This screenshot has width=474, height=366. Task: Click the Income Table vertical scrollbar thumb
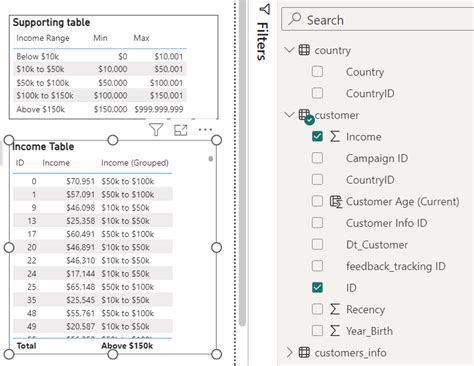pos(210,159)
